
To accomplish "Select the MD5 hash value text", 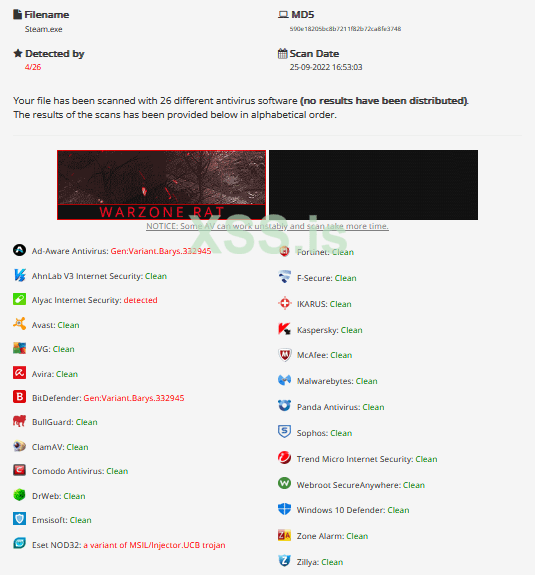I will coord(345,29).
